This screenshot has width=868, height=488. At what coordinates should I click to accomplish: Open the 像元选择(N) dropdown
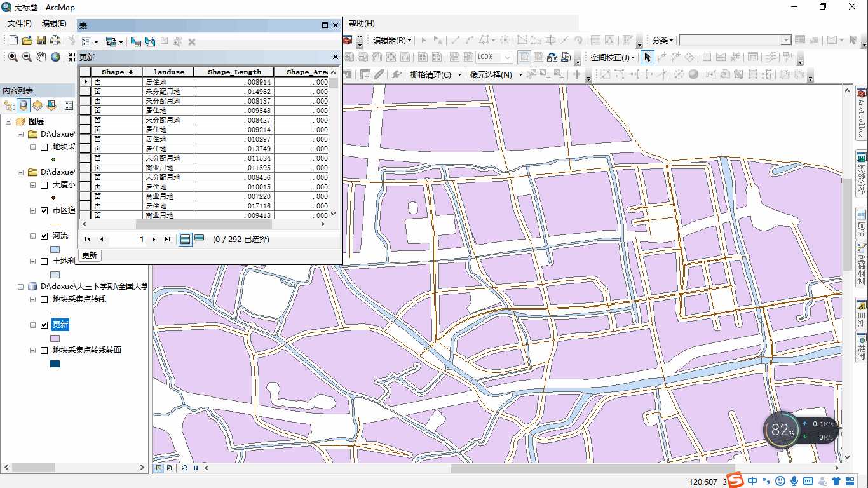(495, 74)
